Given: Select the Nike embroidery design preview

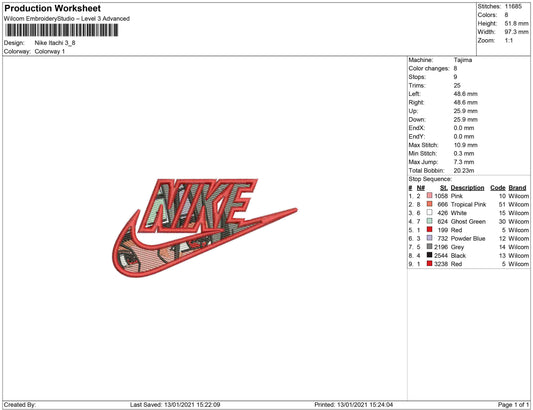Looking at the screenshot, I should click(205, 228).
